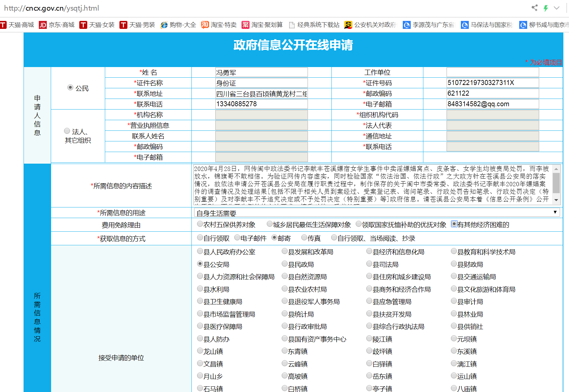
Task: Click the 姓名 input field
Action: (x=261, y=72)
